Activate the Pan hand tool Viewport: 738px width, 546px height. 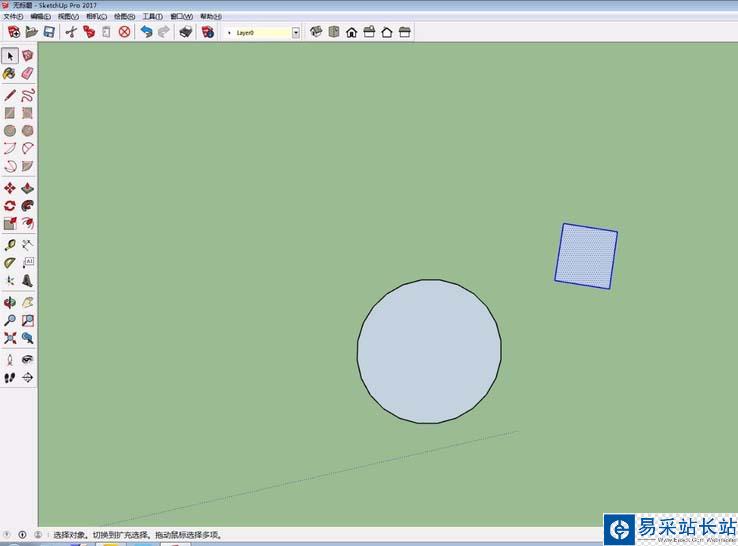click(x=27, y=303)
